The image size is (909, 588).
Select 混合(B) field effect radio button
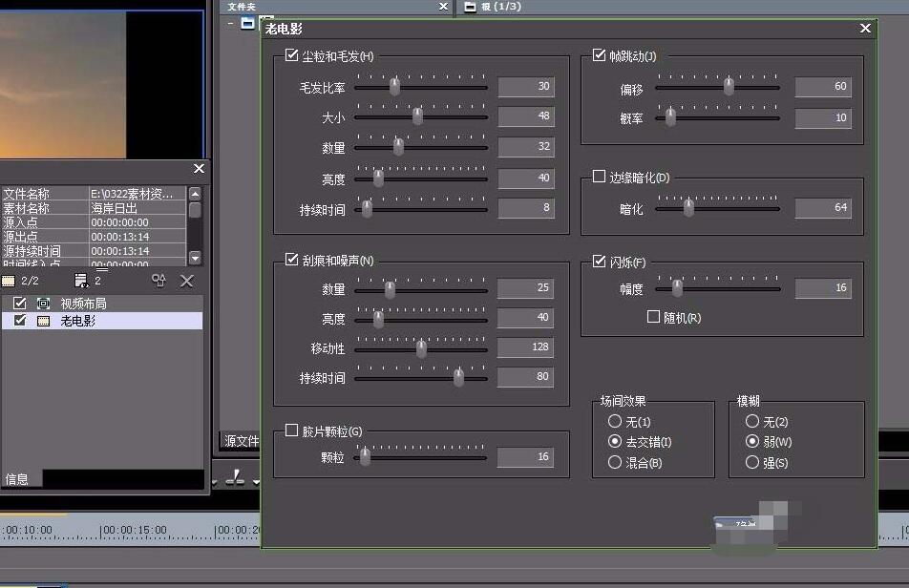[x=615, y=463]
